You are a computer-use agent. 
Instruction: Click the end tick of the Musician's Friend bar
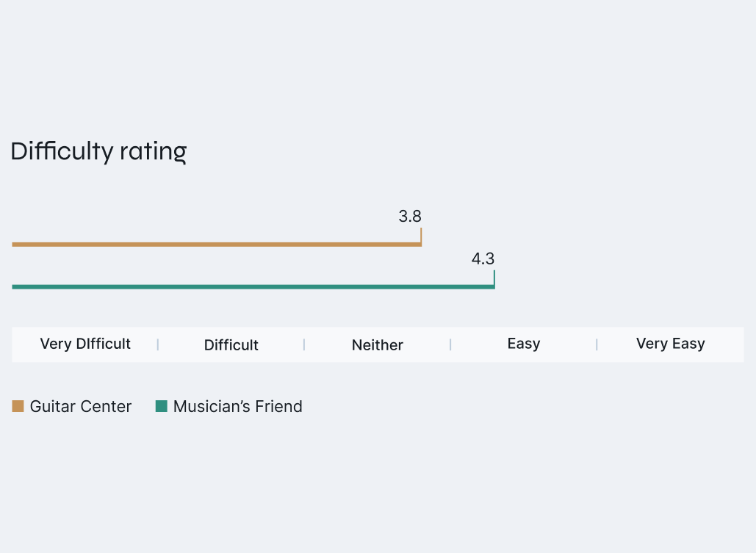494,278
